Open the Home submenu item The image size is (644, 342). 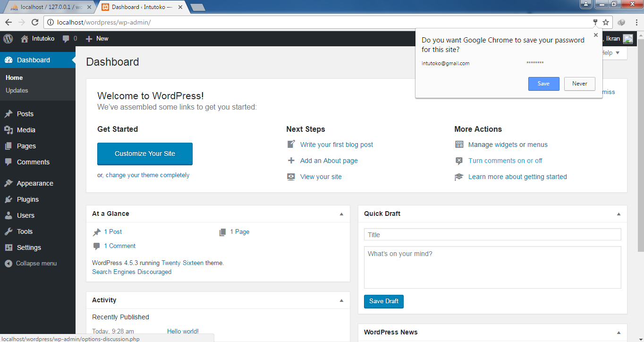coord(14,77)
